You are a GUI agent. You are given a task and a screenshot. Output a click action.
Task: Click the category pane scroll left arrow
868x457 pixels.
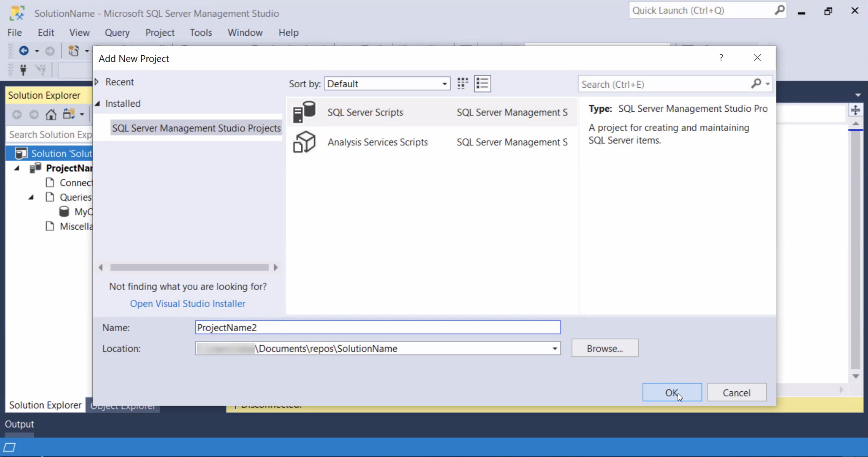coord(100,267)
